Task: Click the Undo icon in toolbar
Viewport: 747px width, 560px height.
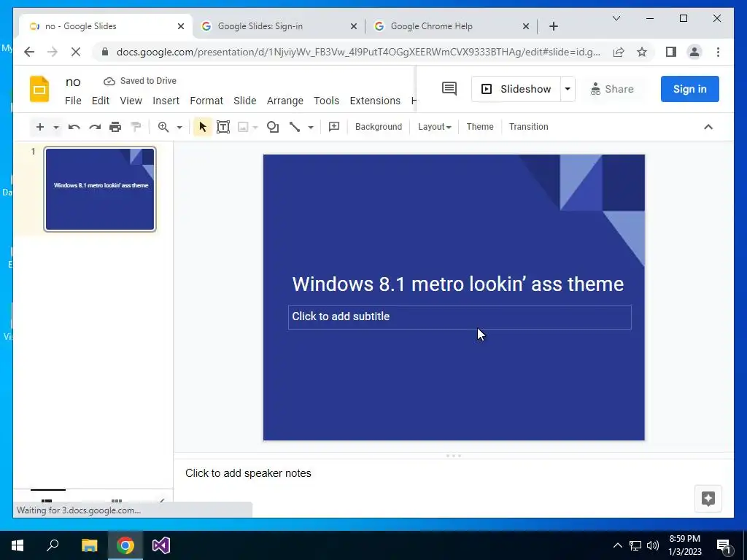Action: click(x=74, y=127)
